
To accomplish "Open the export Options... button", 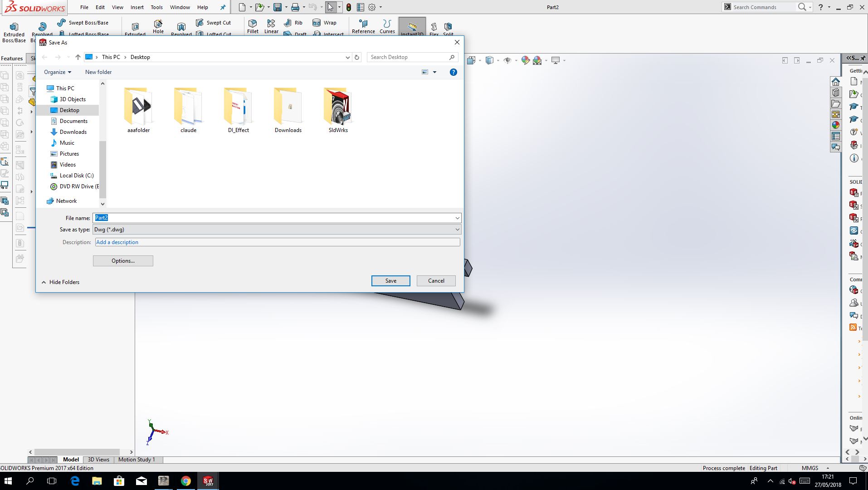I will coord(123,261).
